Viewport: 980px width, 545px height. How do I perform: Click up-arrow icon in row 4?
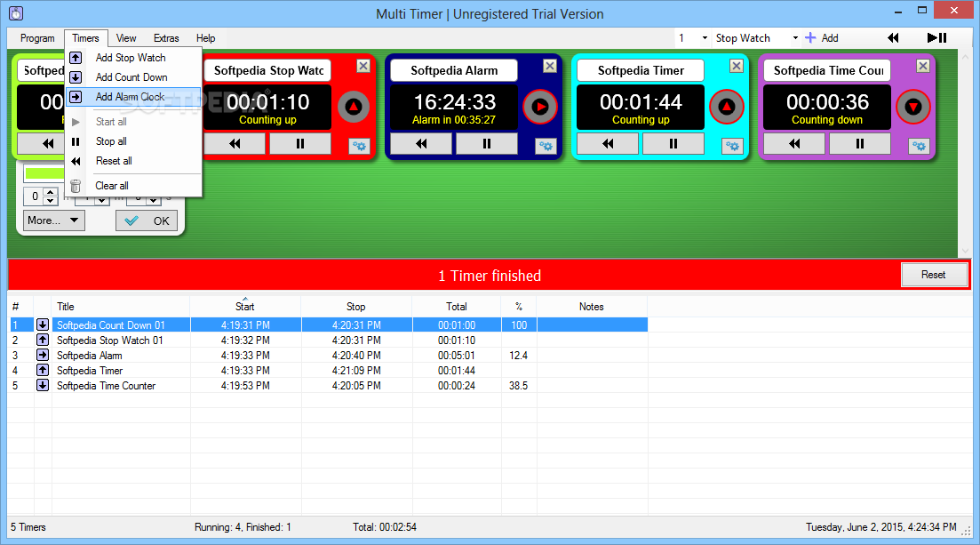(43, 370)
